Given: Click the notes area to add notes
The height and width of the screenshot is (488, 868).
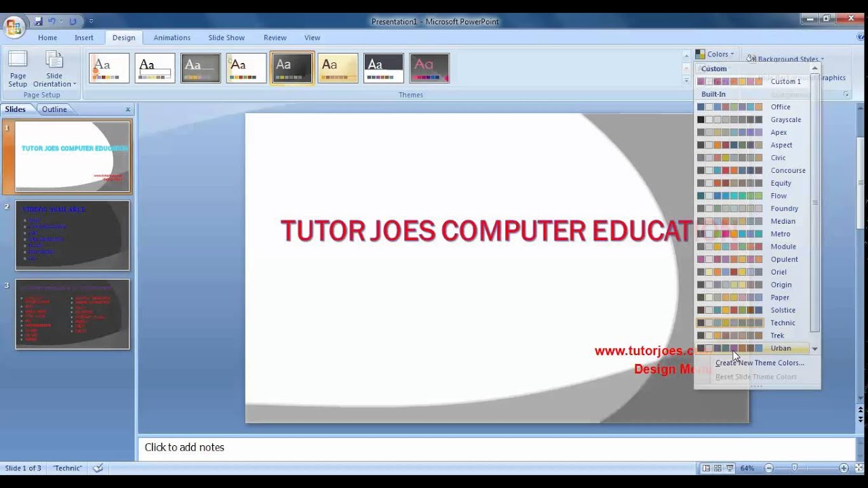Looking at the screenshot, I should pyautogui.click(x=496, y=448).
